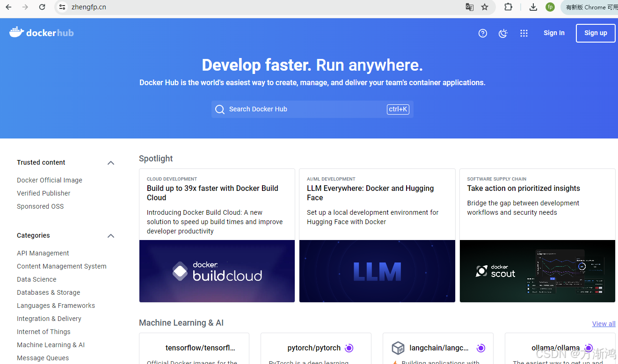Screen dimensions: 618x364
Task: Click View all for Machine Learning
Action: coord(603,324)
